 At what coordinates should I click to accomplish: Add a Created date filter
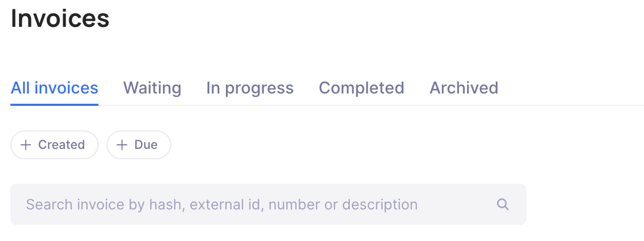(54, 145)
